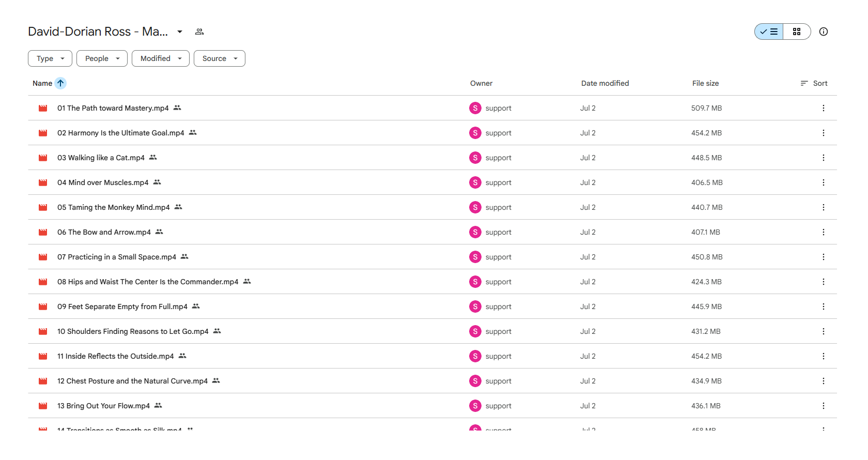Reverse sort direction arrow next to Name
The height and width of the screenshot is (460, 868).
point(60,83)
